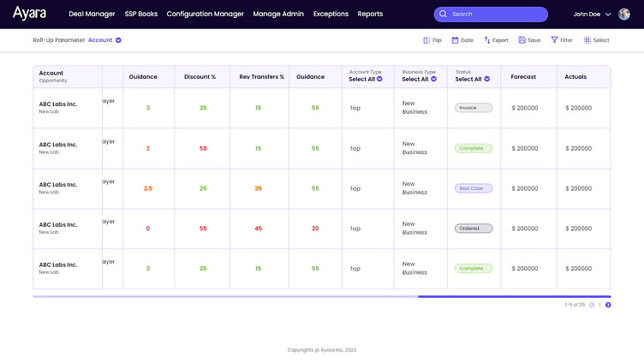Switch to Configuration Manager
This screenshot has height=362, width=644.
point(205,15)
